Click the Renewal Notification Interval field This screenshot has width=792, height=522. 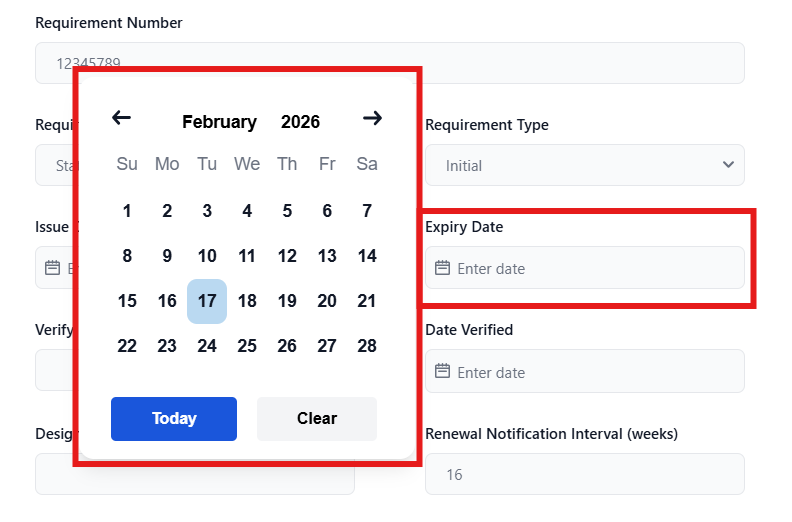pyautogui.click(x=584, y=474)
